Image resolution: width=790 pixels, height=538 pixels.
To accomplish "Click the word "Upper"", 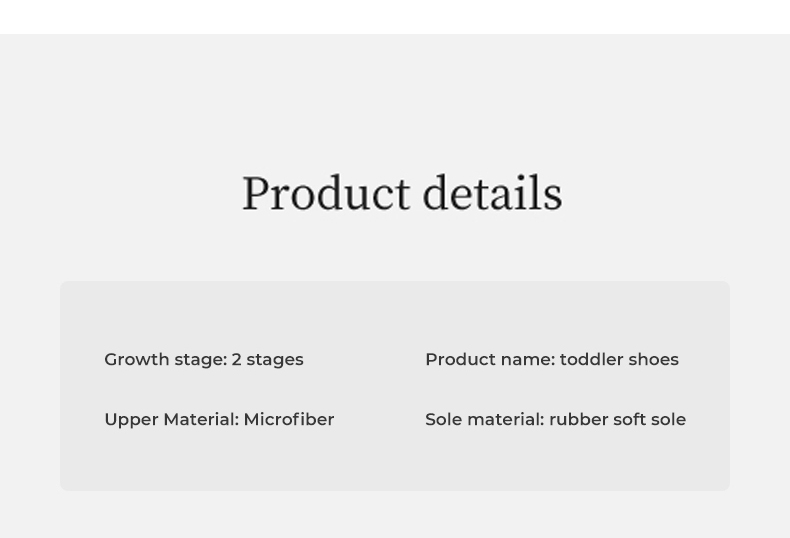I will point(131,420).
